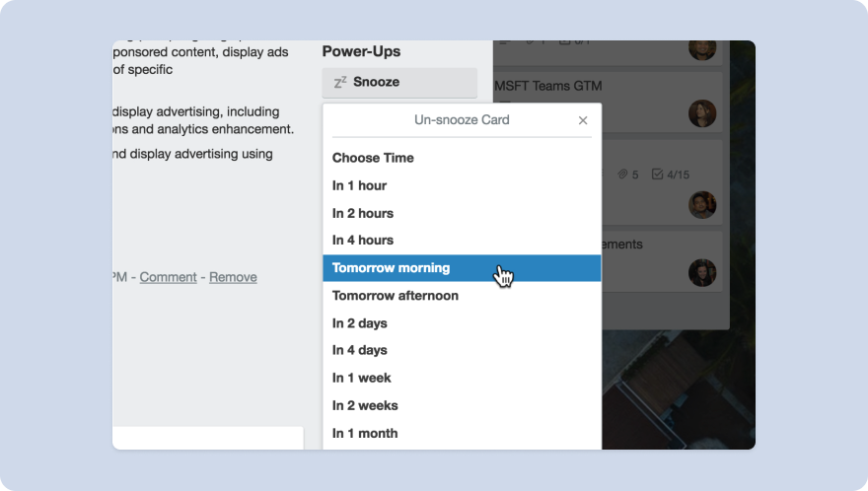Choose "Tomorrow afternoon" option
The image size is (868, 491).
pyautogui.click(x=395, y=296)
